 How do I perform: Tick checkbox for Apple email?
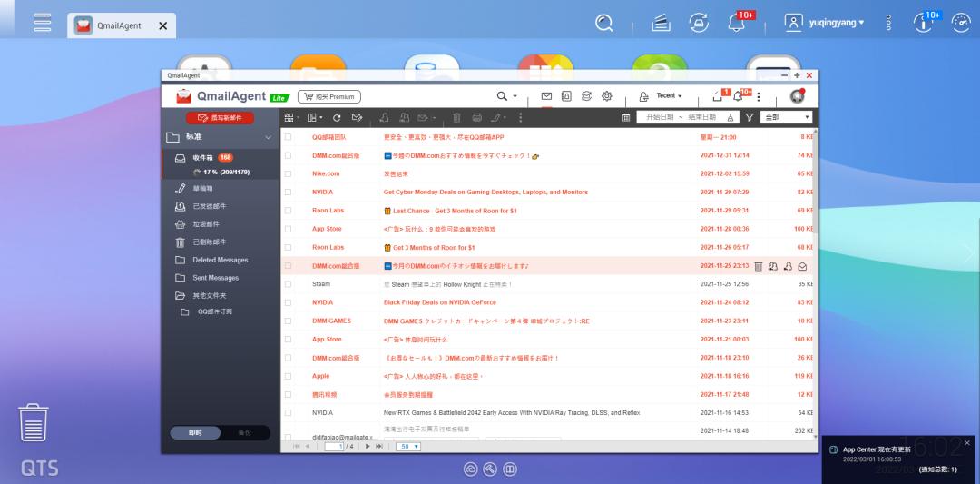289,377
